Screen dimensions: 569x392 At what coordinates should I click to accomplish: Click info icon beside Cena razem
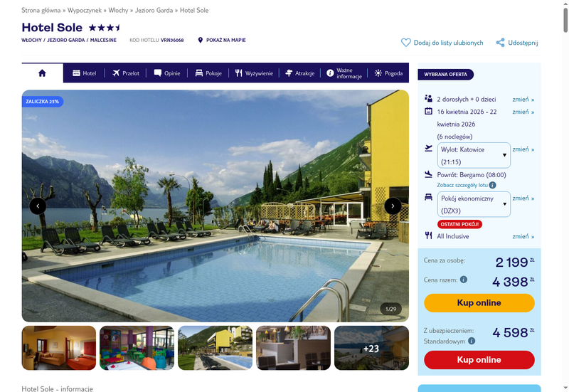(464, 280)
